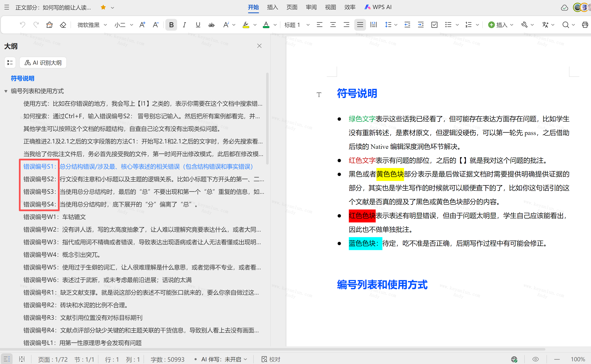The image size is (591, 364).
Task: Open line spacing options
Action: 391,25
